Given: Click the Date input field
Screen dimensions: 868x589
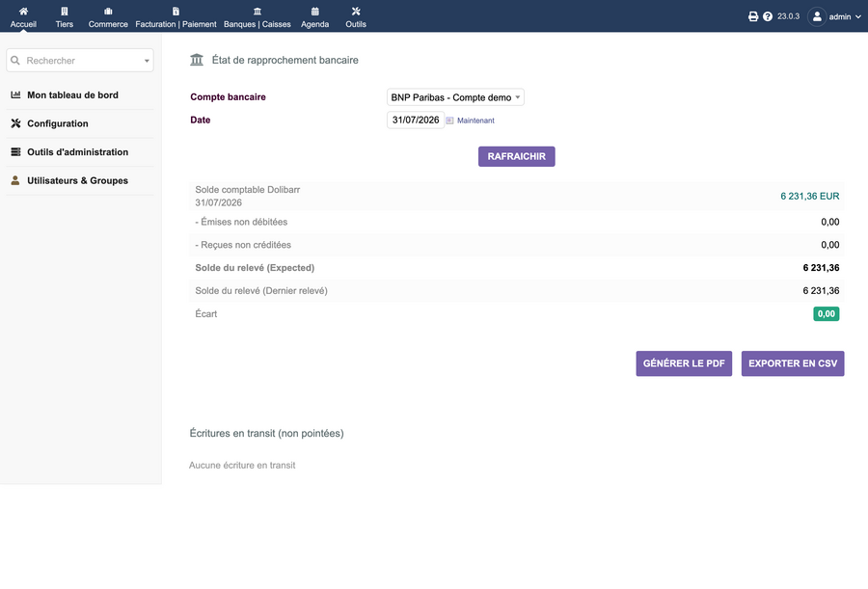Looking at the screenshot, I should [415, 120].
